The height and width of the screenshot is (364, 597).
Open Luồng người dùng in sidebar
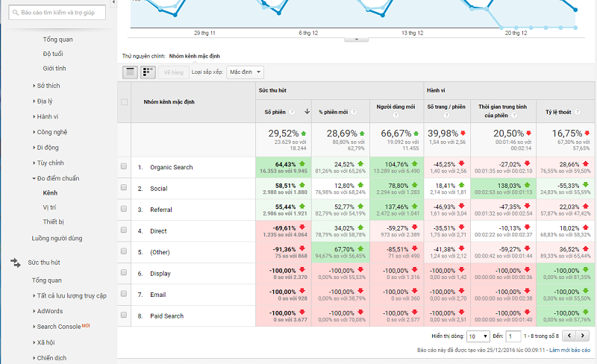(x=57, y=238)
